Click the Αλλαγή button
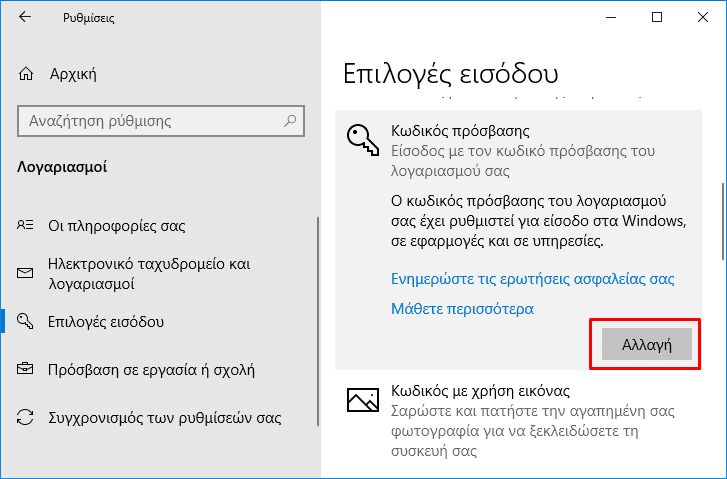This screenshot has height=479, width=727. point(646,344)
